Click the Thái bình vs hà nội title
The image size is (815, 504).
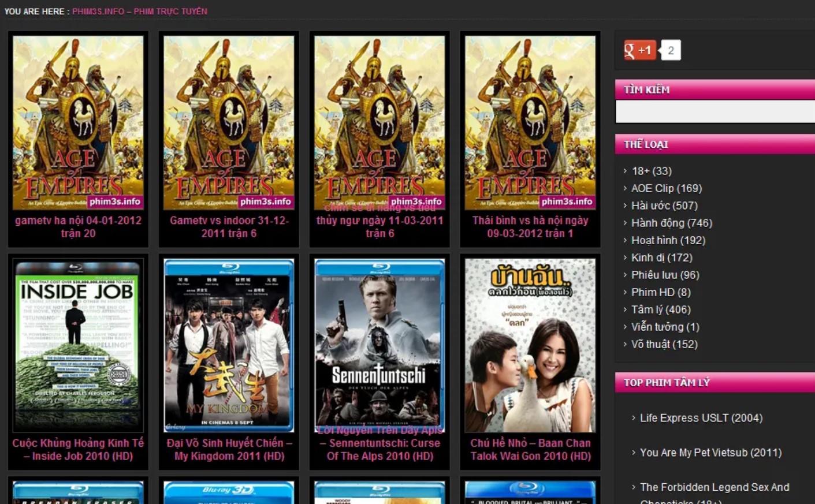click(x=530, y=227)
